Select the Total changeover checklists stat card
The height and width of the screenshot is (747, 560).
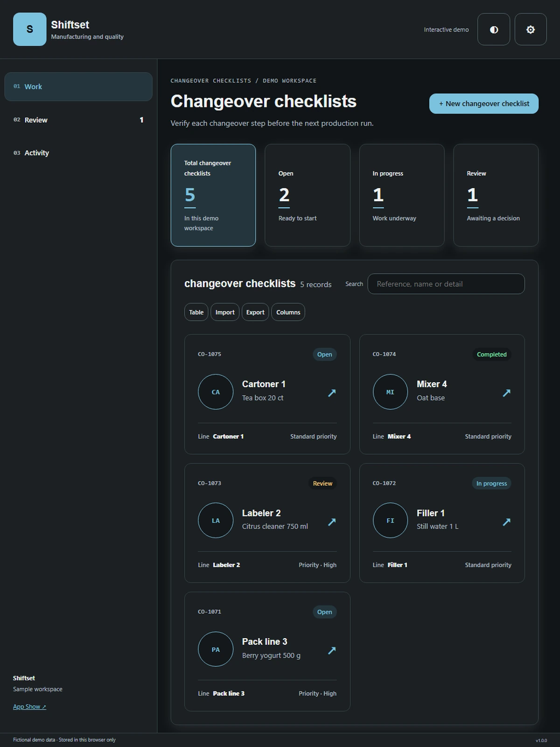[x=213, y=195]
